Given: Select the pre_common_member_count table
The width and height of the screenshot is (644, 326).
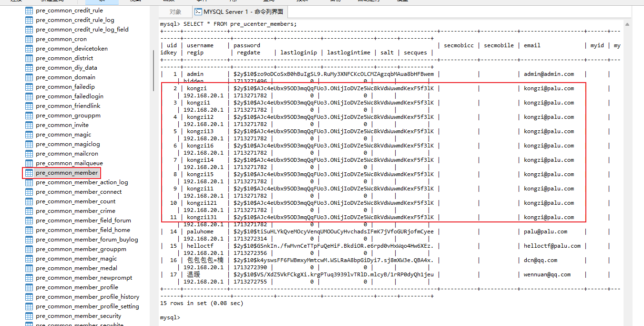Looking at the screenshot, I should [x=76, y=201].
